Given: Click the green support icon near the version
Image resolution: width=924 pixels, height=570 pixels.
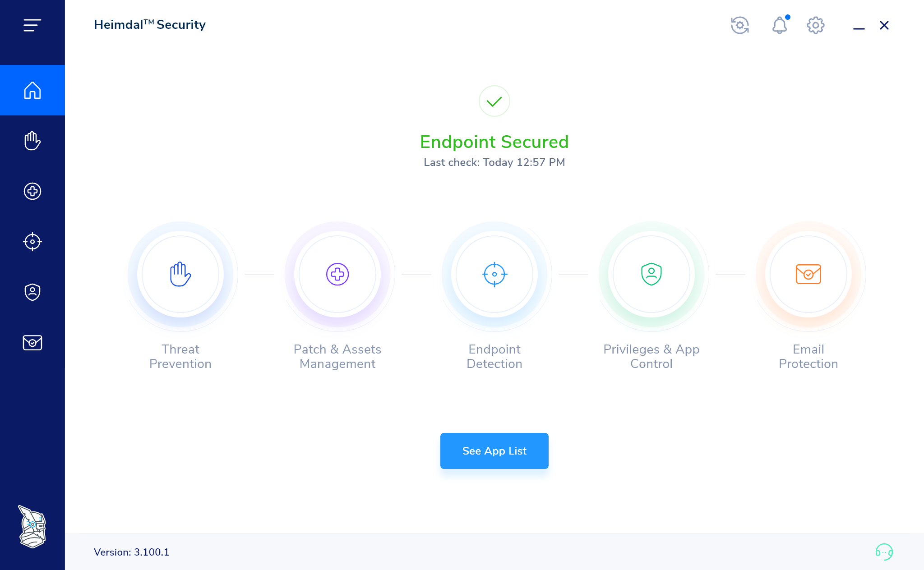Looking at the screenshot, I should 885,552.
